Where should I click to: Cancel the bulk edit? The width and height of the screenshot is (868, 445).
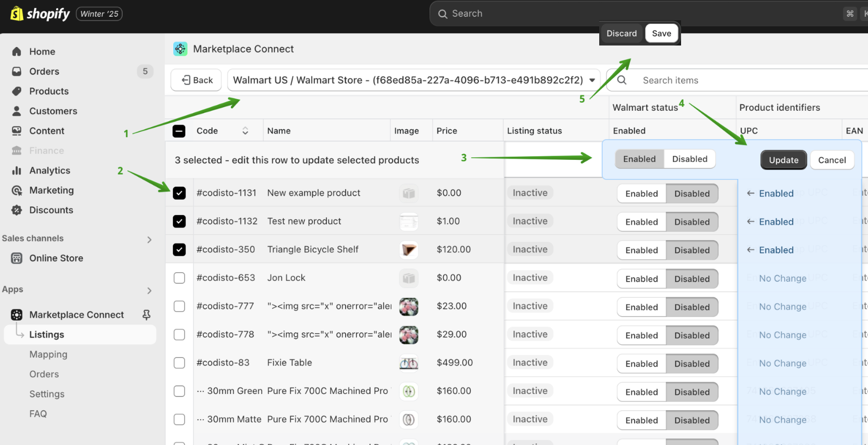click(x=832, y=160)
